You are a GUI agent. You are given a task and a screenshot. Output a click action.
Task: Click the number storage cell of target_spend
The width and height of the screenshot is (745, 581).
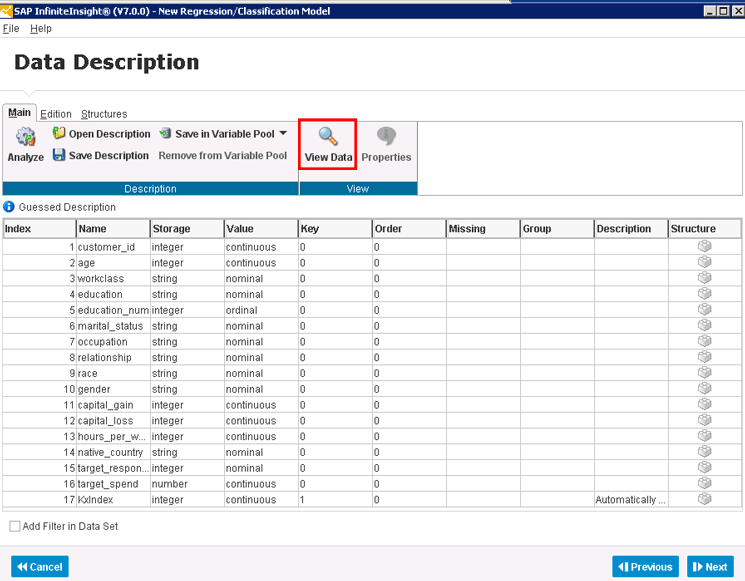[187, 484]
